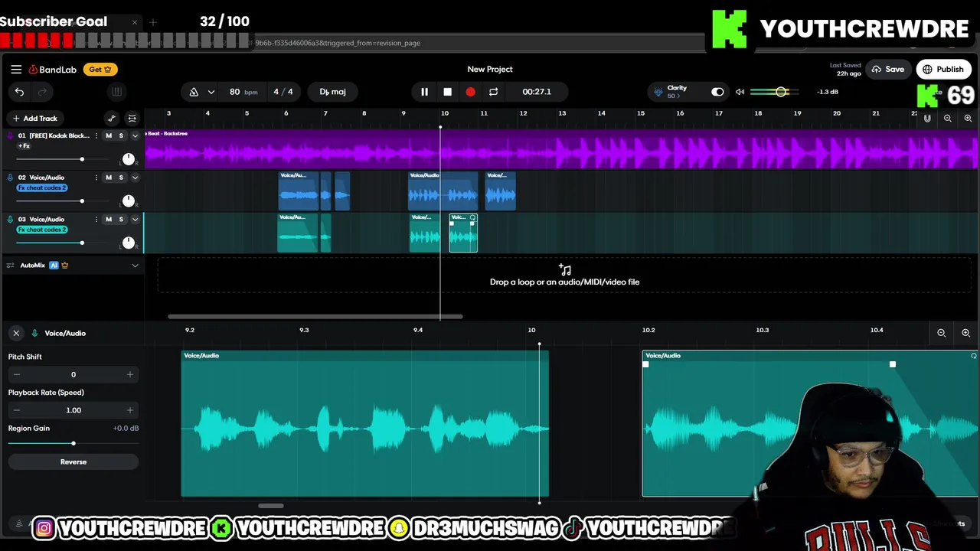Decrease playback rate with minus

(17, 410)
